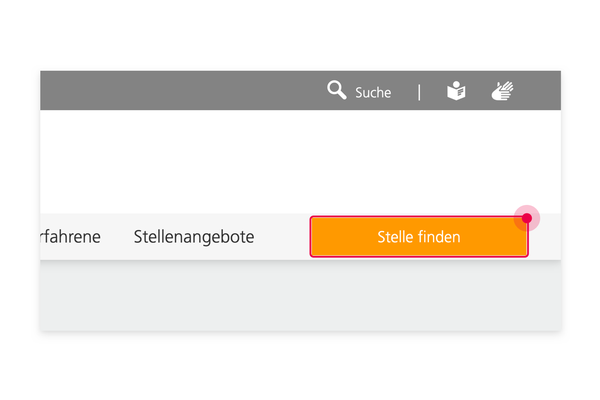
Task: Click the gray bar right of hands icon
Action: pos(538,90)
